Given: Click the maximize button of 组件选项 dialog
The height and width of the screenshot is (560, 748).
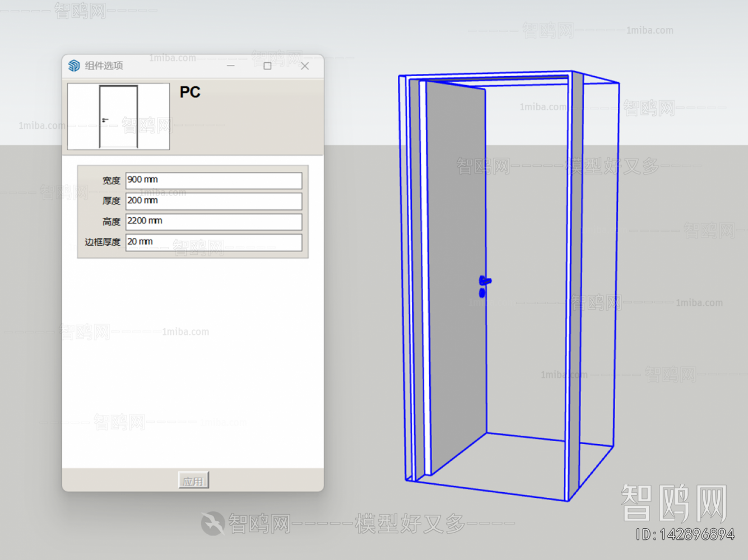Looking at the screenshot, I should (267, 66).
